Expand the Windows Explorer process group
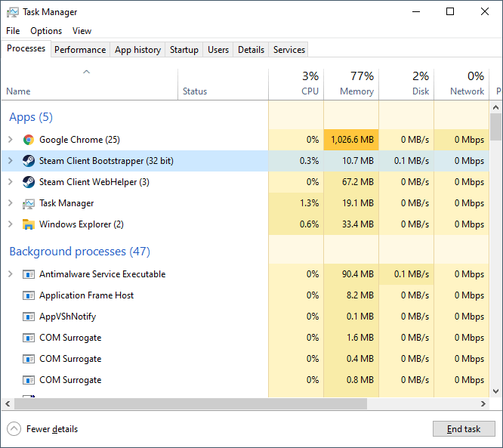Viewport: 503px width, 448px height. tap(10, 224)
